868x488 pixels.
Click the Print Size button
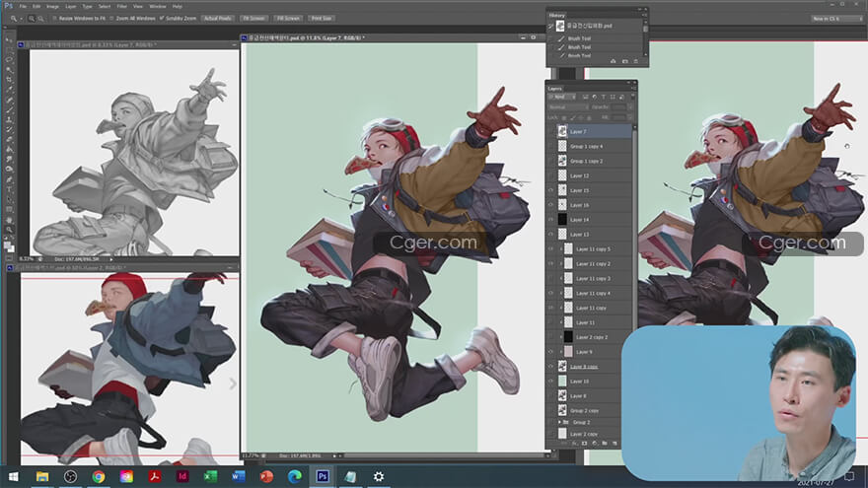pyautogui.click(x=322, y=19)
